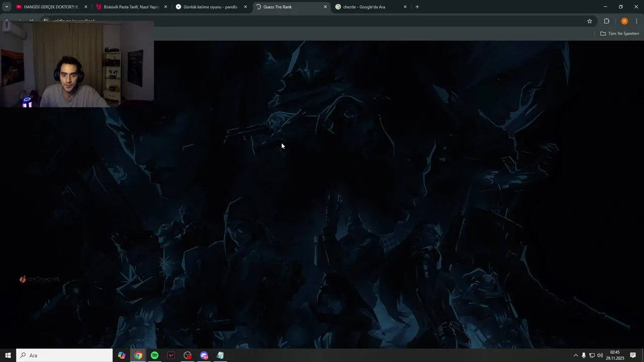Switch to the Bisküvili Pasta Tarifi tab
This screenshot has height=362, width=644.
132,7
